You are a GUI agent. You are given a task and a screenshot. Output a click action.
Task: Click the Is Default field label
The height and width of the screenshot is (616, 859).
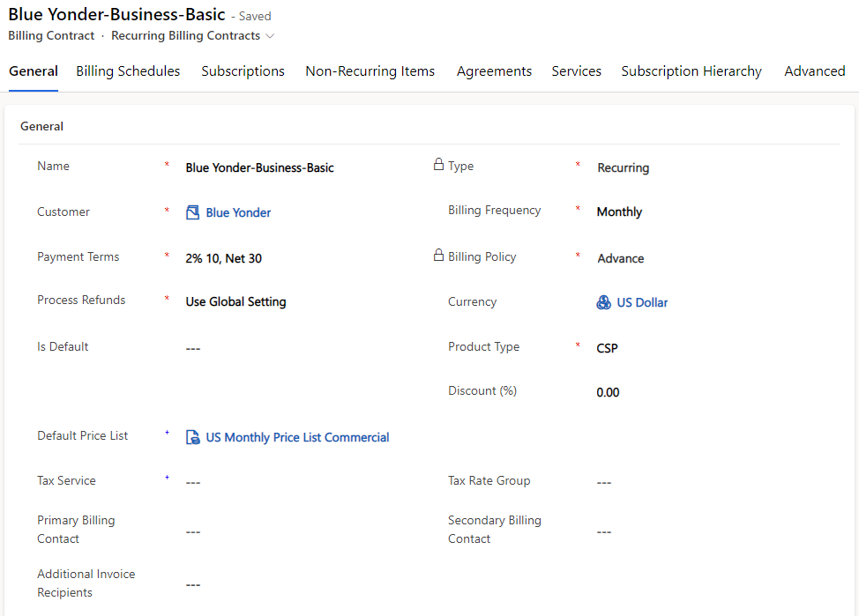pos(63,346)
